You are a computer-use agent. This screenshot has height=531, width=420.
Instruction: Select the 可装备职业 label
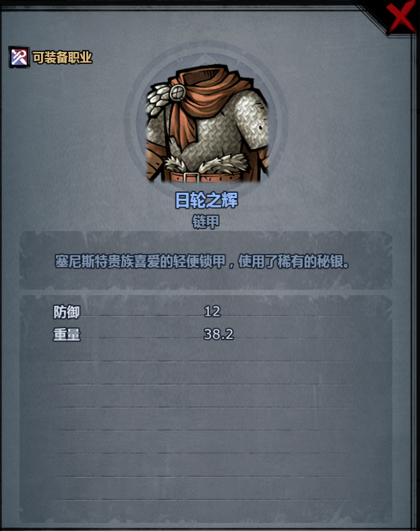pos(62,57)
